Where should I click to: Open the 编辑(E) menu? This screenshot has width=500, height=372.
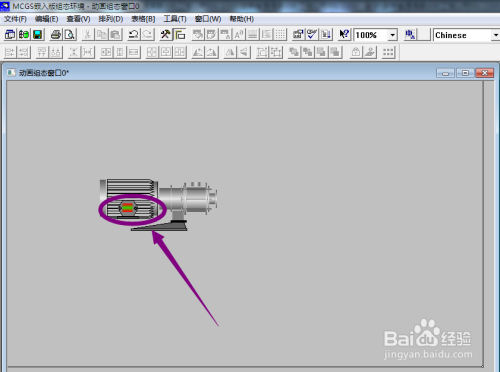[x=46, y=19]
